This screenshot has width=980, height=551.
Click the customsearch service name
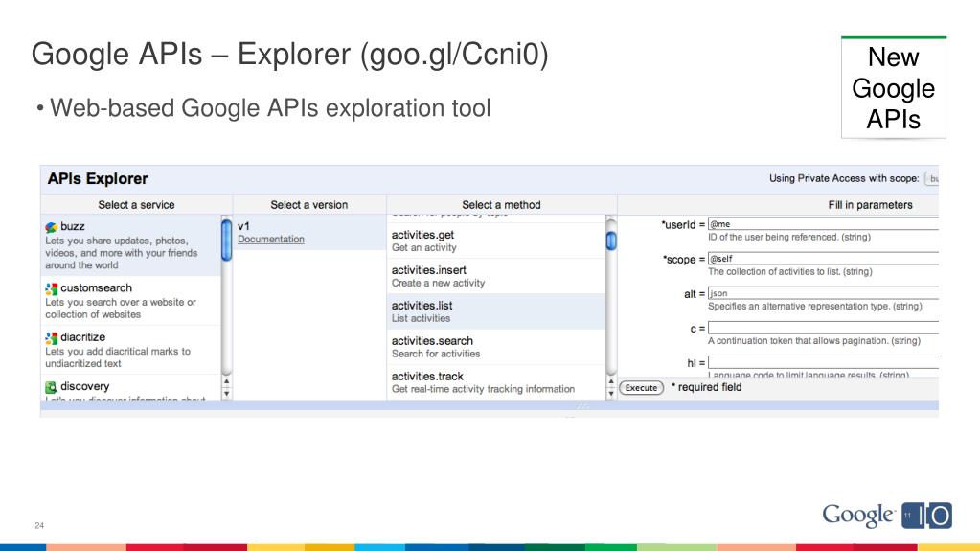[x=96, y=287]
